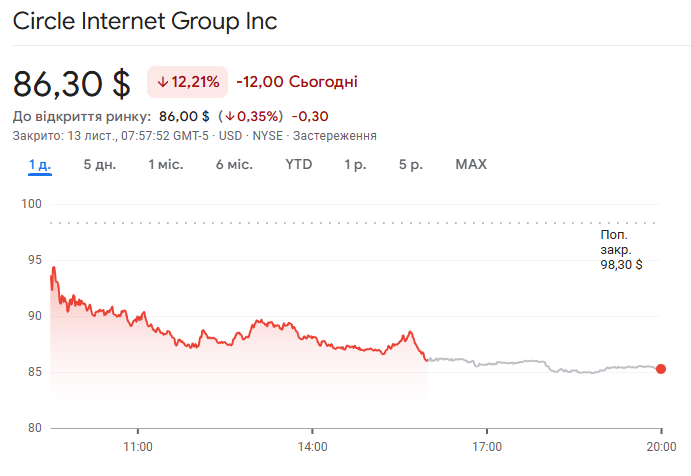Click the 17:00 mark on the time axis
This screenshot has height=476, width=691.
pos(487,446)
